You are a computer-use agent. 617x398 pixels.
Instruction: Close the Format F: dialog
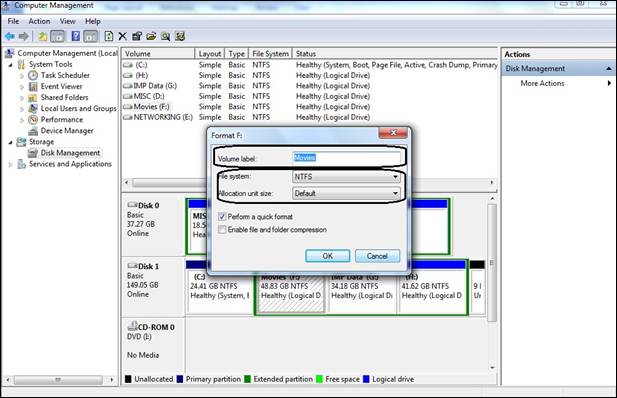pos(393,133)
